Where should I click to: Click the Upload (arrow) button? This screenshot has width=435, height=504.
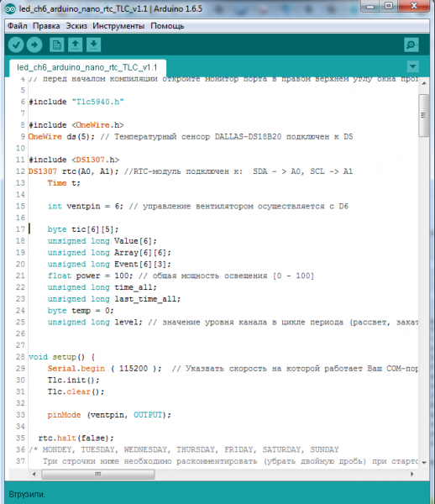pos(34,45)
